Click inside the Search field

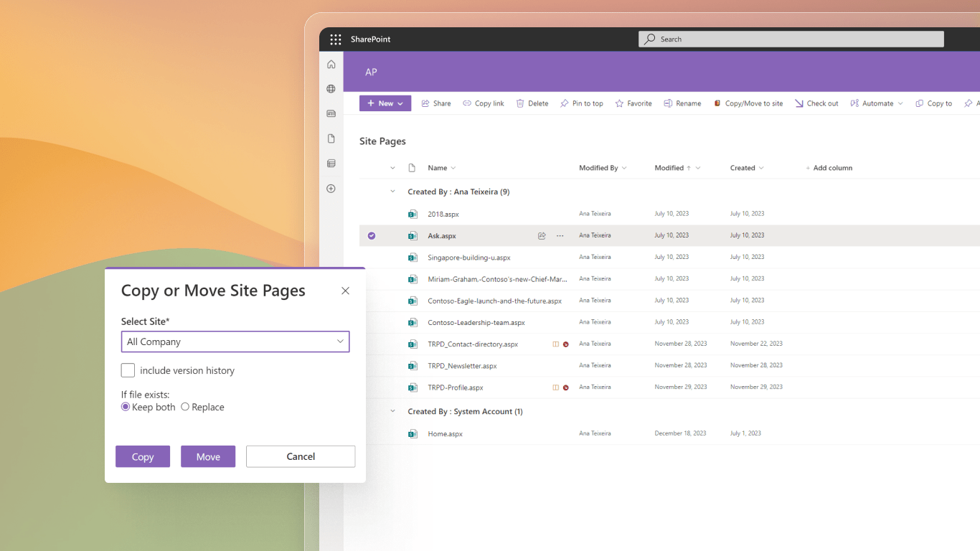click(789, 39)
